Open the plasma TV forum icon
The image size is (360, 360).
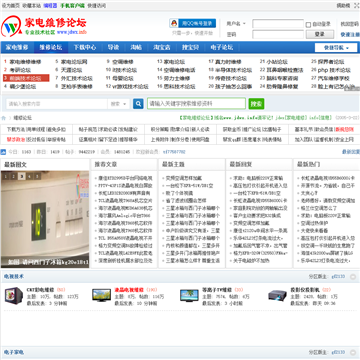(189, 296)
